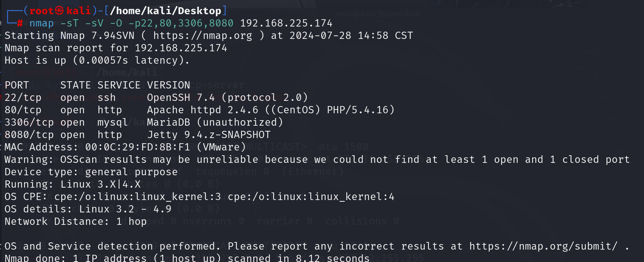
Task: Click the /home/kali/Desktop path in prompt
Action: [166, 11]
